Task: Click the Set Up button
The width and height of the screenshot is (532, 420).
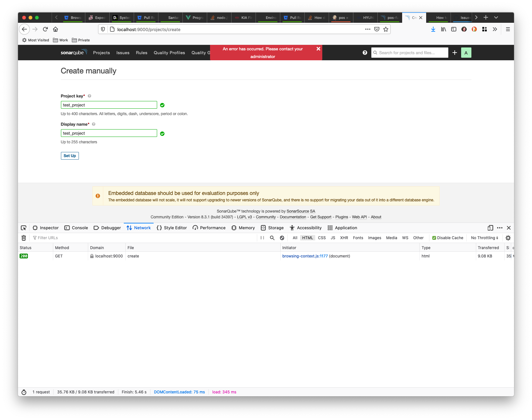Action: point(70,156)
